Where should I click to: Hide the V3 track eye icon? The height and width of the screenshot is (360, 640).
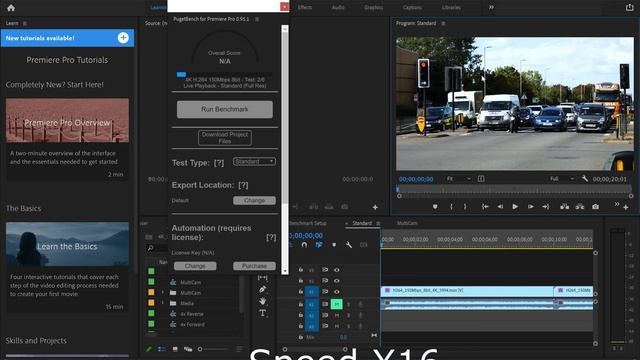pyautogui.click(x=337, y=270)
